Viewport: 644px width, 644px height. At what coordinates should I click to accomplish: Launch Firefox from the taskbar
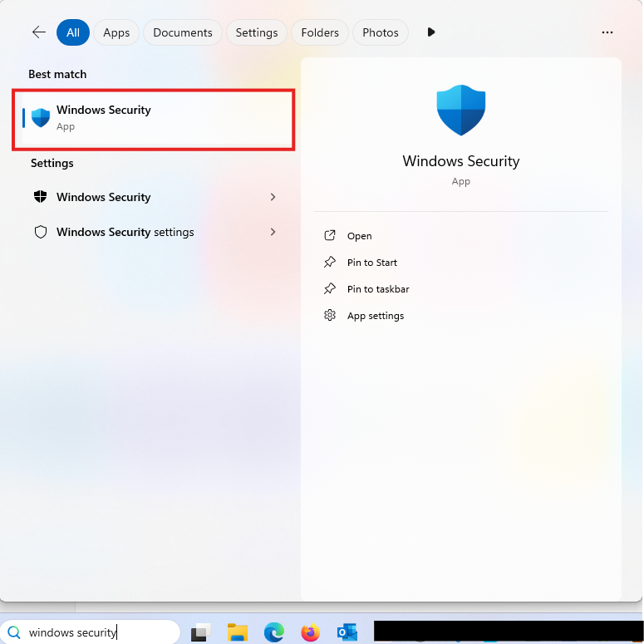point(311,632)
